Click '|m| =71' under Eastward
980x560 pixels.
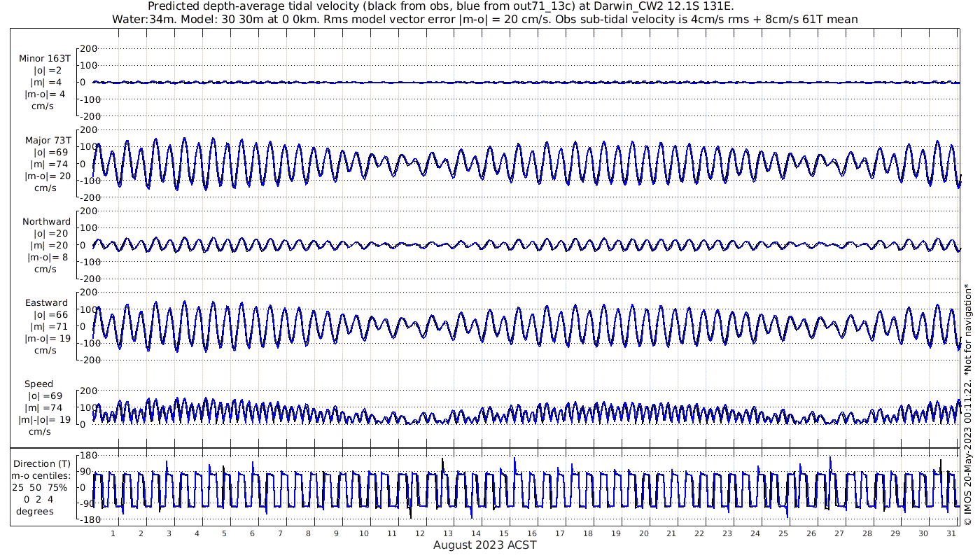click(x=50, y=327)
